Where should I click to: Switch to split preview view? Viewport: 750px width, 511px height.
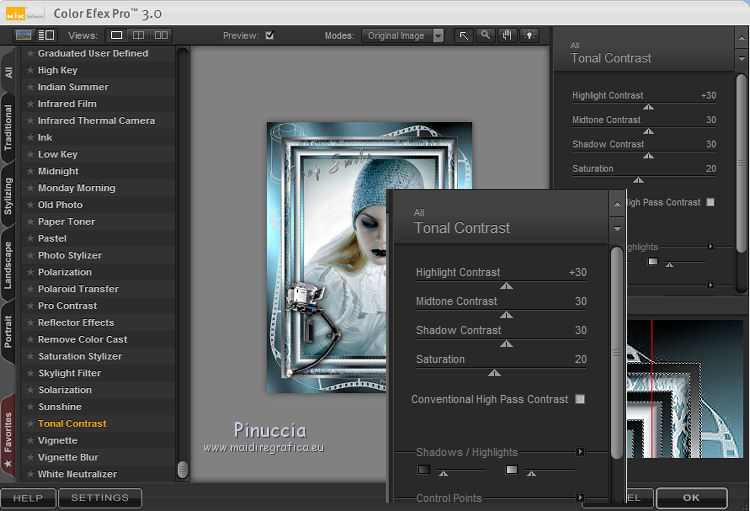point(139,35)
